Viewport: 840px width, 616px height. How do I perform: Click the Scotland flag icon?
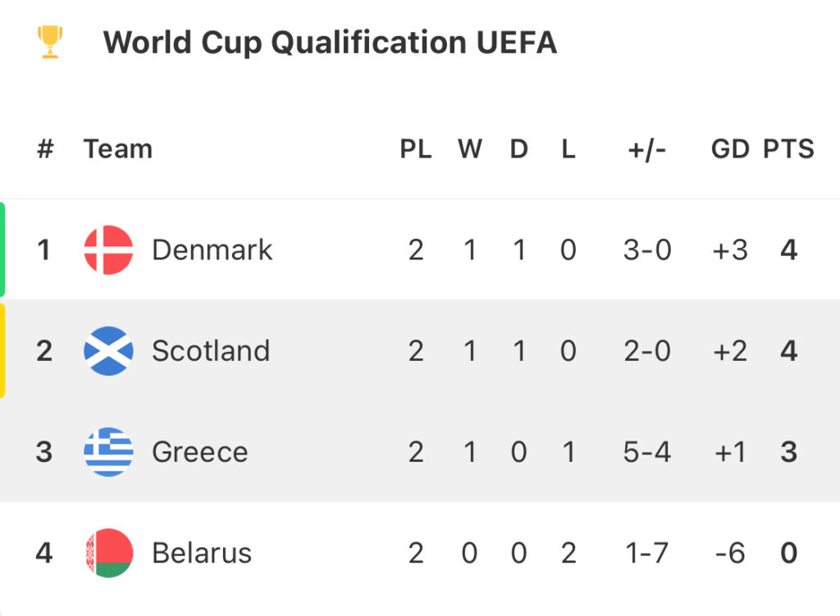(x=108, y=351)
